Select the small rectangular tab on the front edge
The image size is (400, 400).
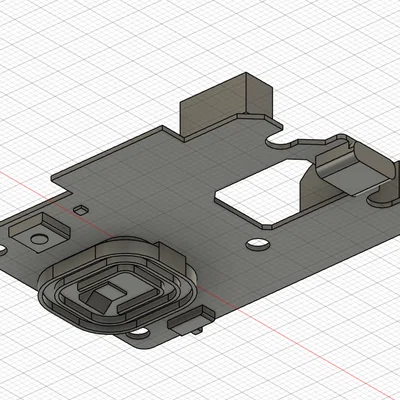click(191, 321)
